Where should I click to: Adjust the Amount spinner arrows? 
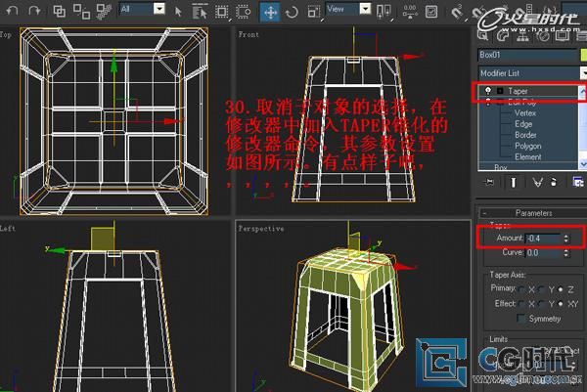tap(566, 239)
